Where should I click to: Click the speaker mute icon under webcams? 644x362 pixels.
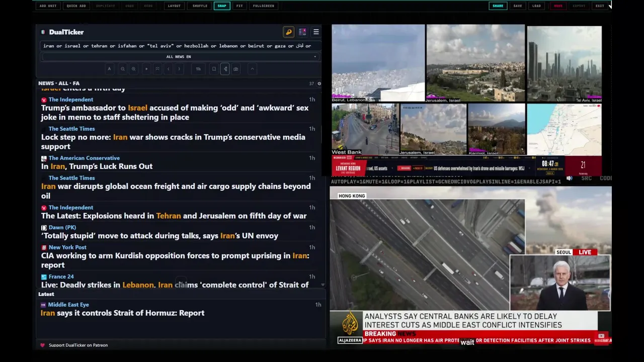click(x=569, y=178)
